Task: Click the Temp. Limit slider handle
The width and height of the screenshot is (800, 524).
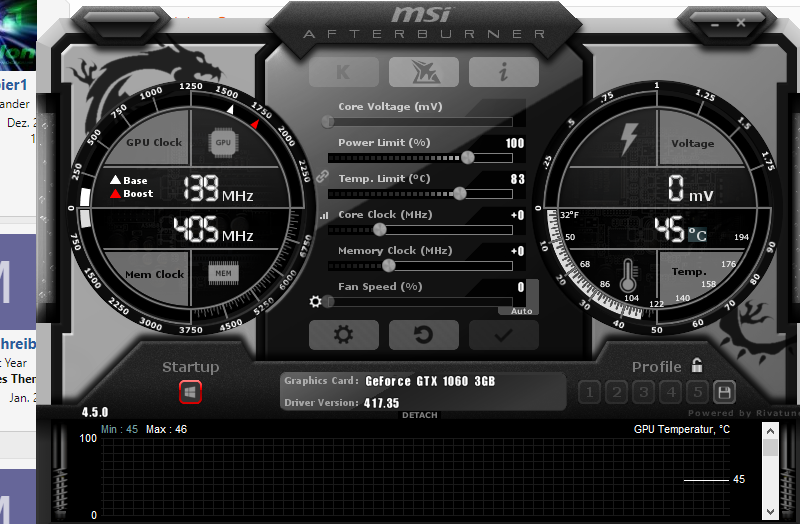Action: pos(460,193)
